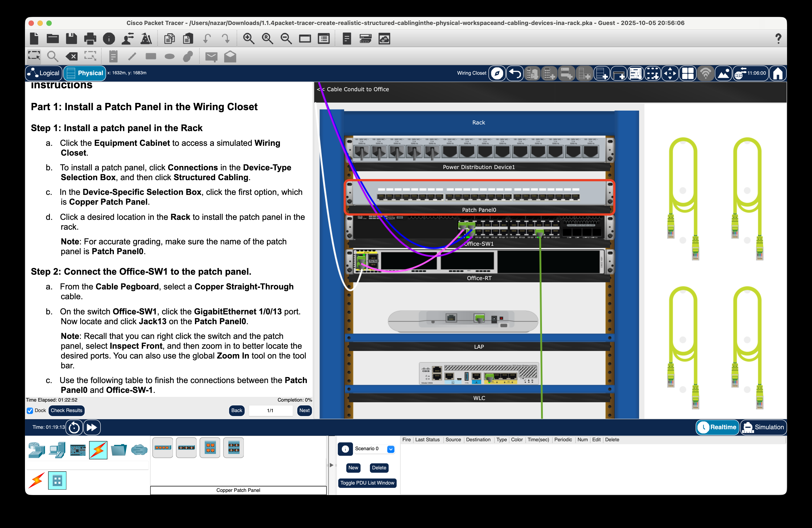Fast forward time button
This screenshot has height=528, width=812.
[92, 427]
